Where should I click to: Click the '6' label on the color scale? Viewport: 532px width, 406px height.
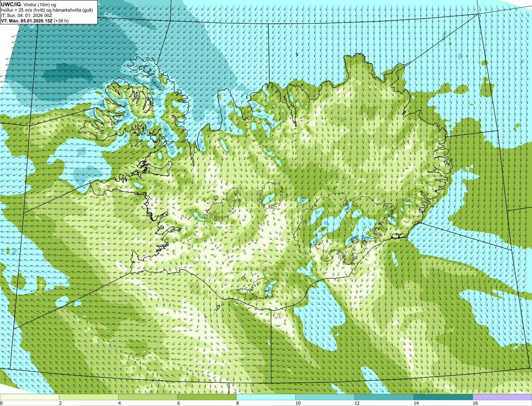178,403
